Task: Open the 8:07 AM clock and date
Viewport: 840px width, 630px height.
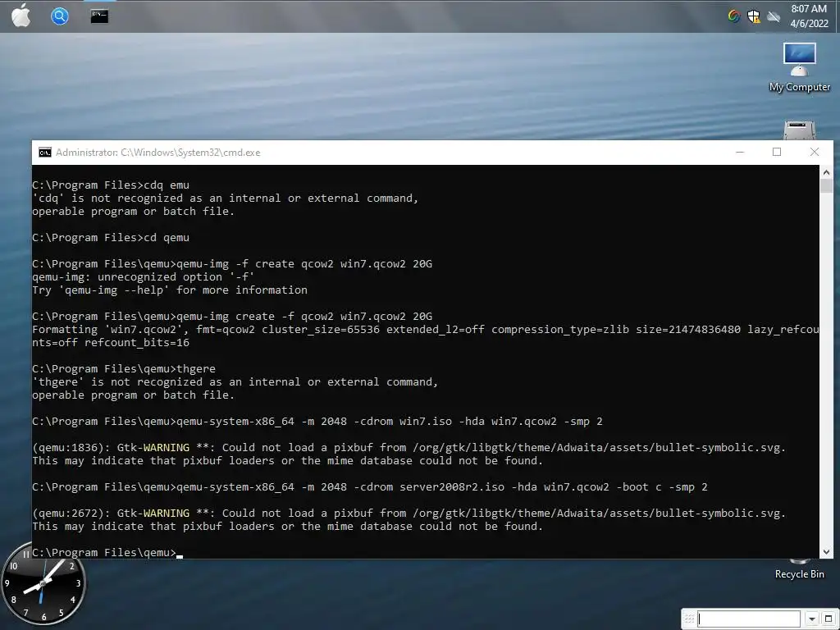Action: coord(809,16)
